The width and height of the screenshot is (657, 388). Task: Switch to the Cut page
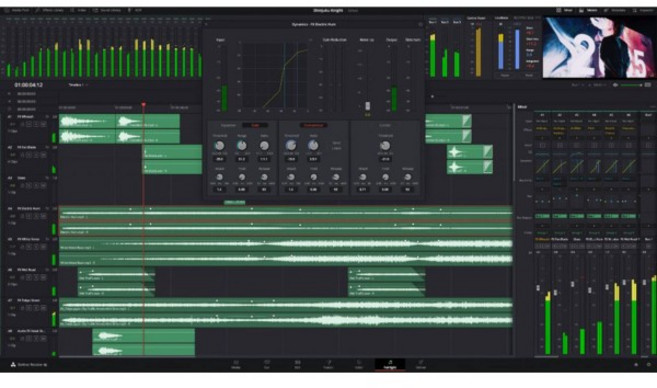click(x=266, y=365)
